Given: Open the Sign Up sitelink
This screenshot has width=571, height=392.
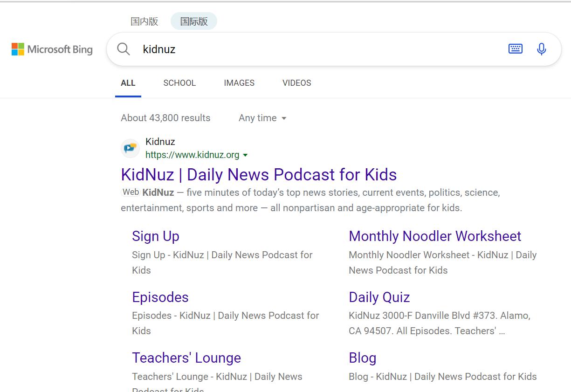Looking at the screenshot, I should (x=156, y=236).
